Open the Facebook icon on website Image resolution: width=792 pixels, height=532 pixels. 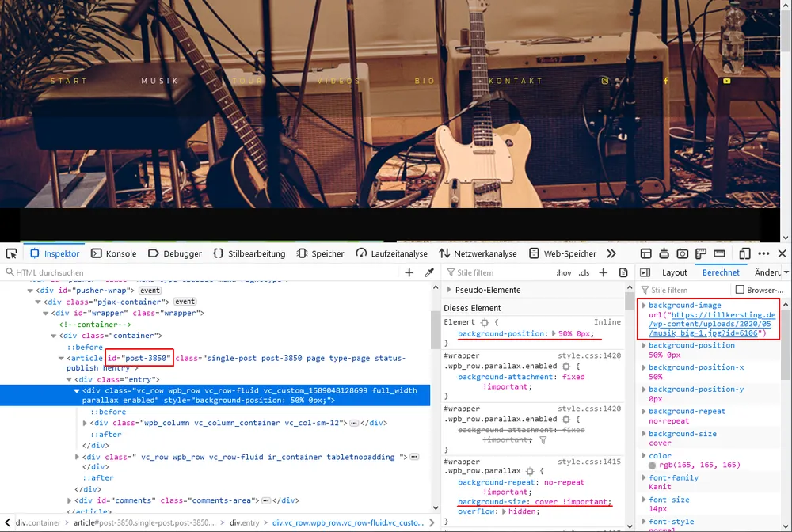coord(666,81)
